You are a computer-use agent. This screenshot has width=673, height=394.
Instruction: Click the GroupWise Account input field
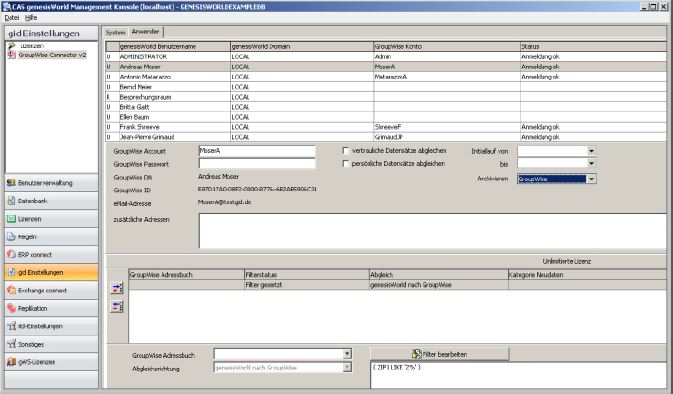coord(257,151)
